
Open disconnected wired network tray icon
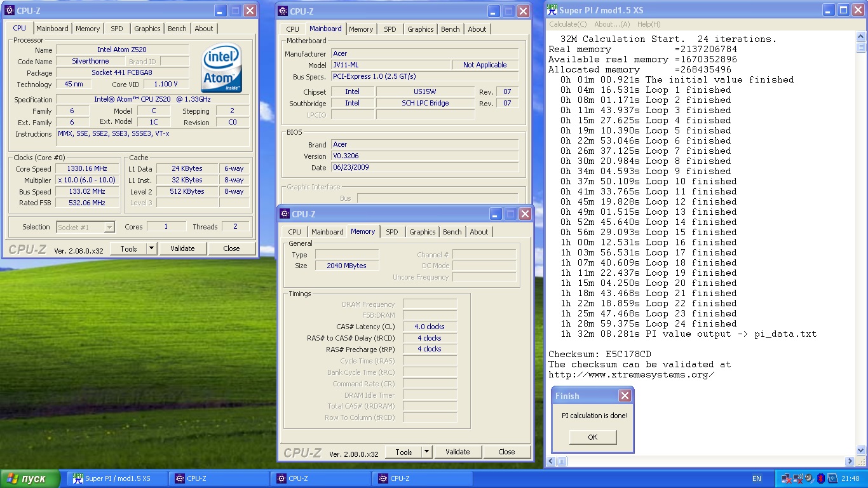[787, 478]
